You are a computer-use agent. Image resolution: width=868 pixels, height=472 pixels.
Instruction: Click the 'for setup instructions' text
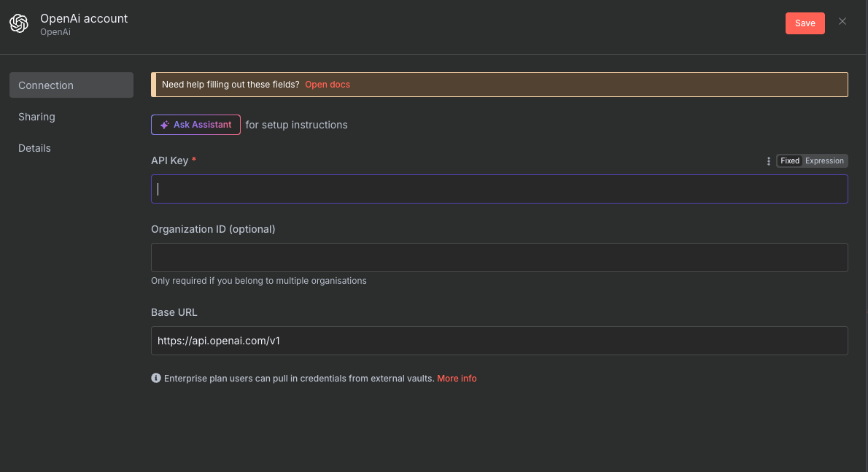coord(297,125)
